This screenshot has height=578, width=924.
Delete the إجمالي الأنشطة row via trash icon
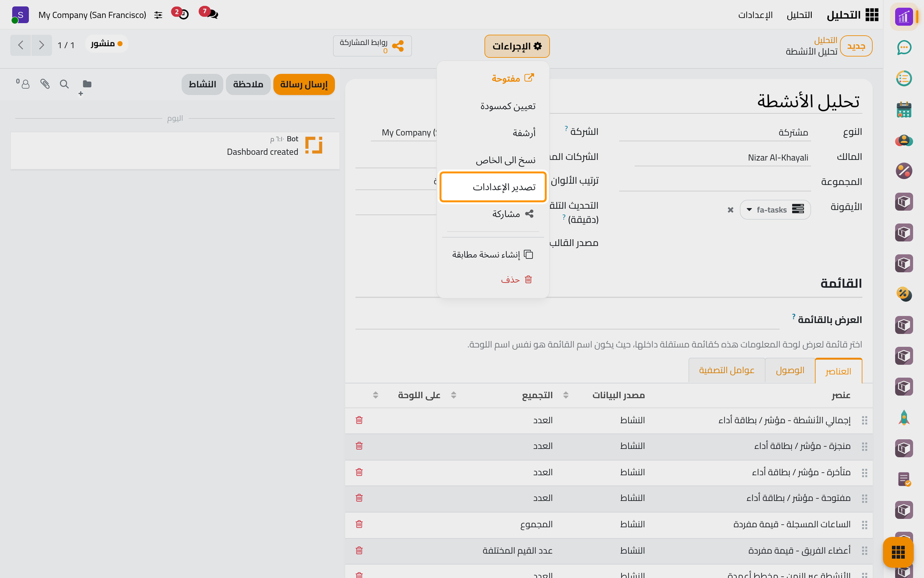pos(359,420)
